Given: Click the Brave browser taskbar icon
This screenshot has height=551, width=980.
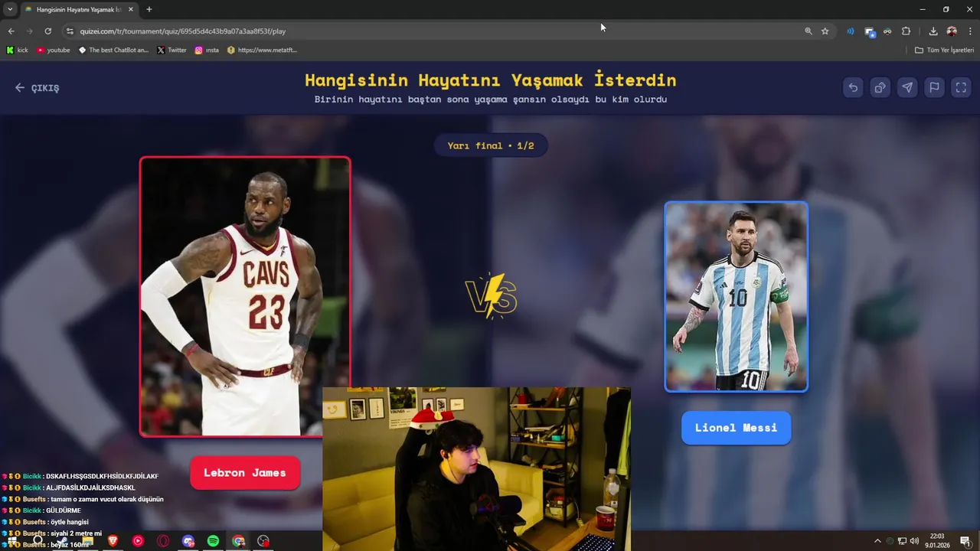Looking at the screenshot, I should [113, 541].
